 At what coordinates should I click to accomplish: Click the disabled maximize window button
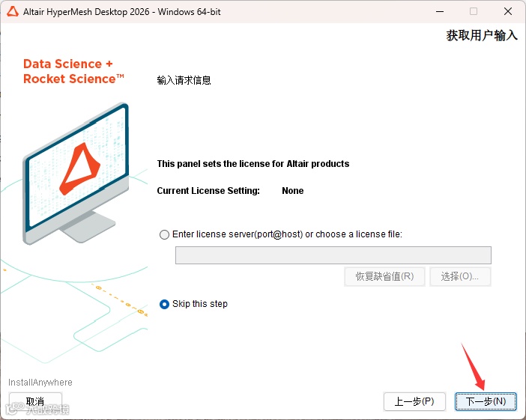click(x=474, y=11)
